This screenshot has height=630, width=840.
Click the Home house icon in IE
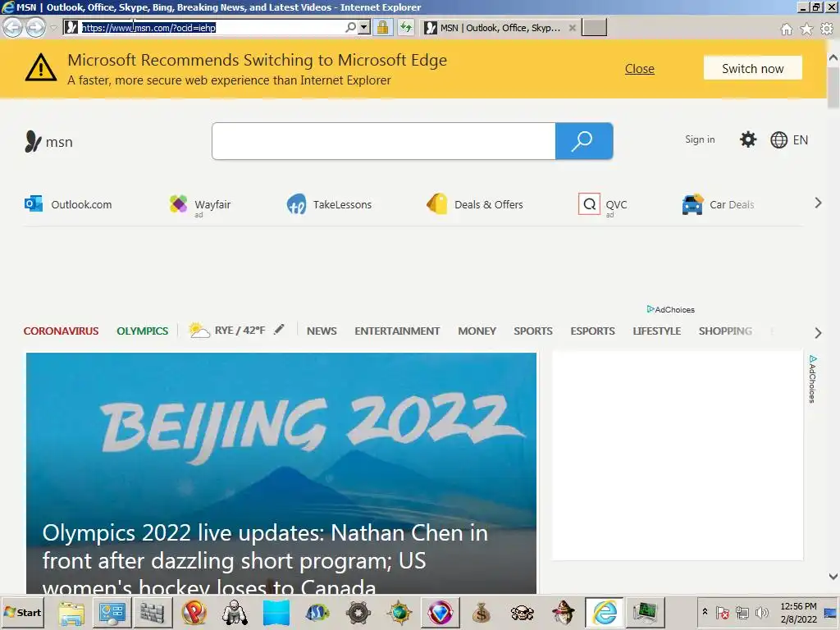[x=786, y=29]
